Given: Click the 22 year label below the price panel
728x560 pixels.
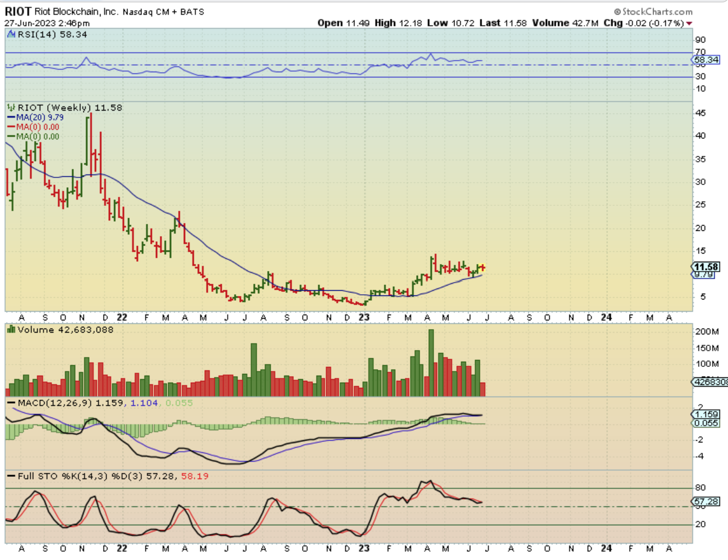Looking at the screenshot, I should 122,318.
